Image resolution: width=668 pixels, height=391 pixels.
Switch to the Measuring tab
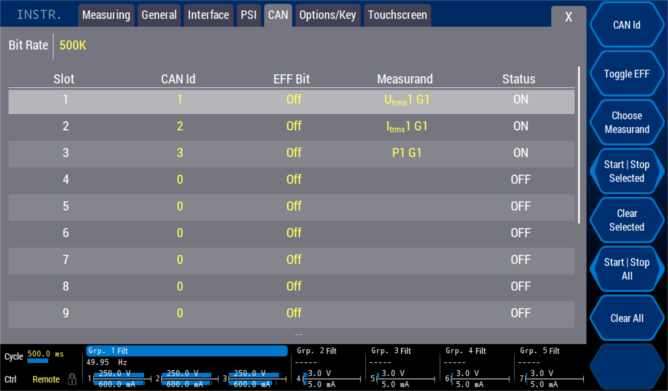coord(106,15)
